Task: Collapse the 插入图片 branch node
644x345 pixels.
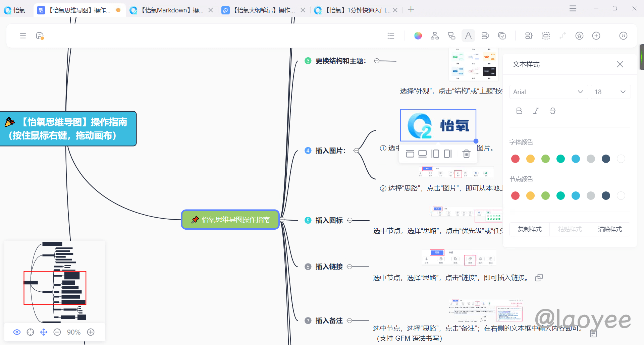Action: 356,151
